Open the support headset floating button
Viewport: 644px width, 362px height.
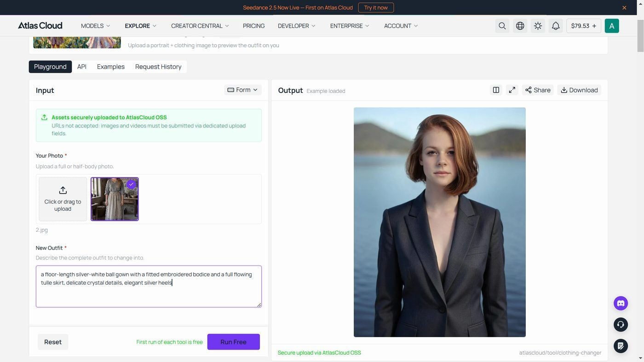621,325
